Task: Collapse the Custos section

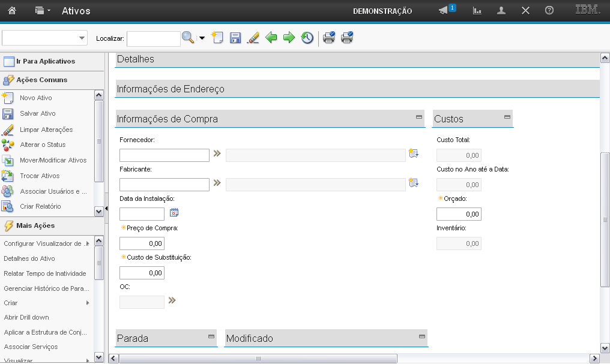Action: pos(507,118)
